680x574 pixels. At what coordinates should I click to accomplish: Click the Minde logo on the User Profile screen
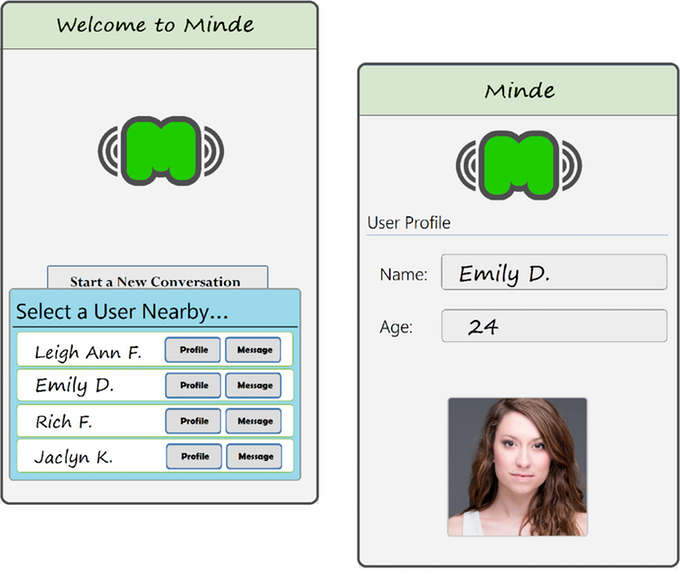(519, 165)
